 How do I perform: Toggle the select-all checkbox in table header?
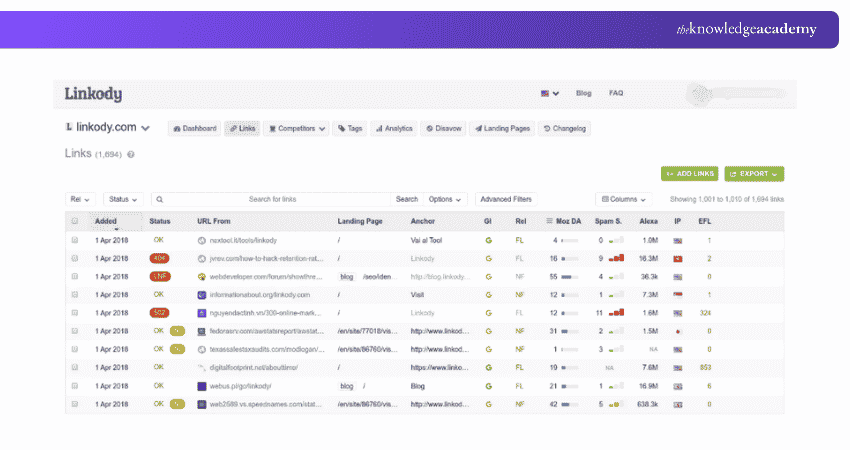pos(75,221)
